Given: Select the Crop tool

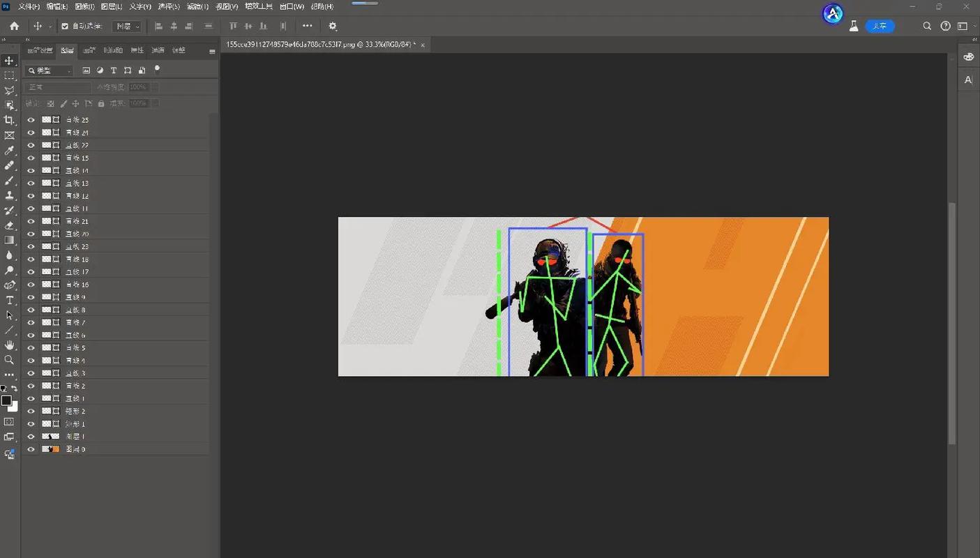Looking at the screenshot, I should 9,121.
